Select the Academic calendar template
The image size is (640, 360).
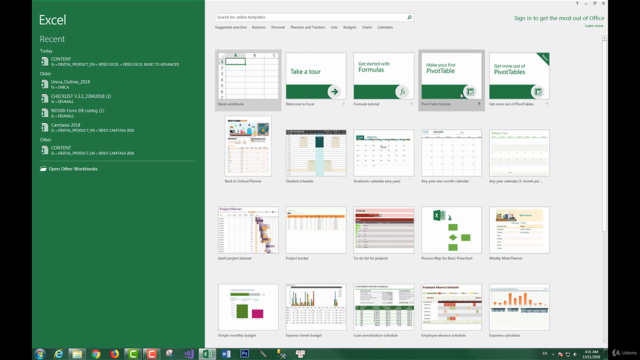coord(384,153)
